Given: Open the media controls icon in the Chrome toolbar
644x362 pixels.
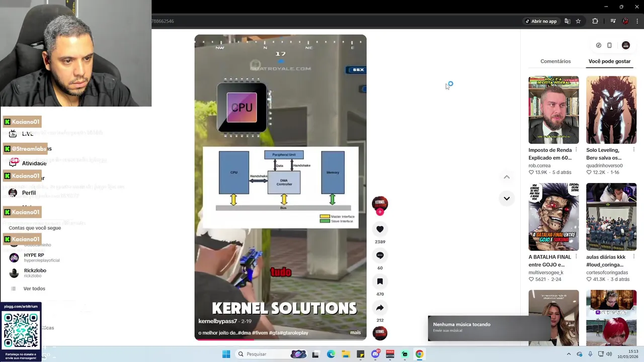Looking at the screenshot, I should pyautogui.click(x=613, y=21).
